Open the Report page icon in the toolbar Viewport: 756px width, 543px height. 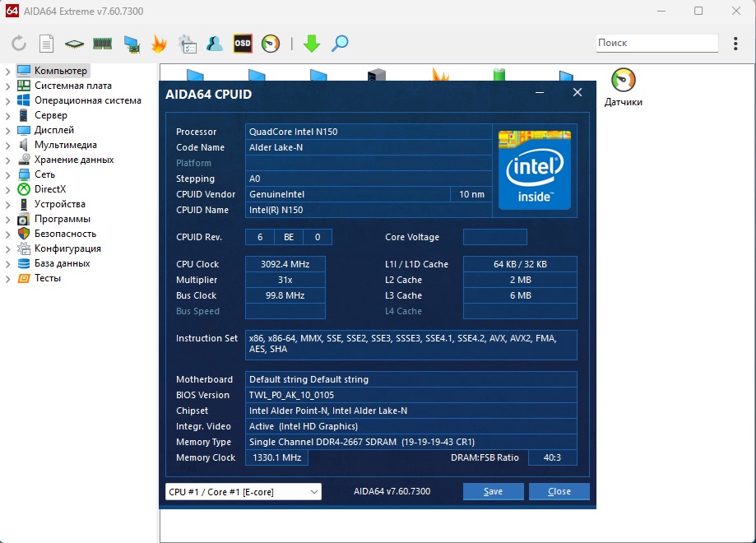pyautogui.click(x=46, y=44)
